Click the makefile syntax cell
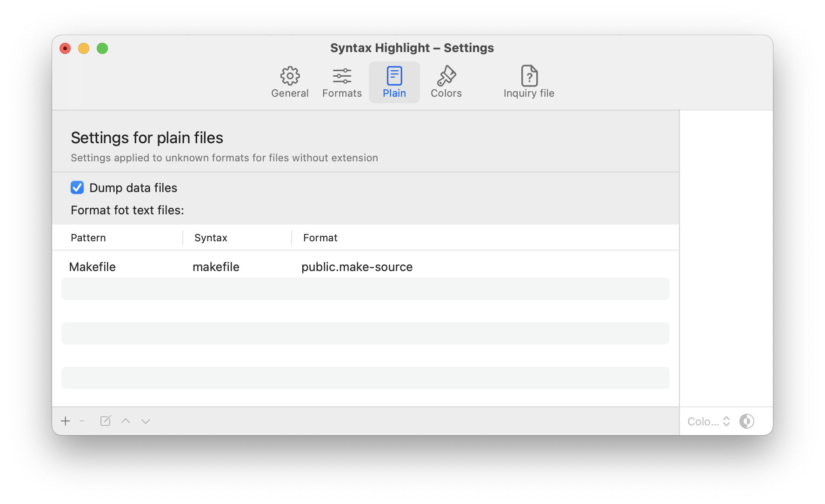825x504 pixels. pos(216,267)
